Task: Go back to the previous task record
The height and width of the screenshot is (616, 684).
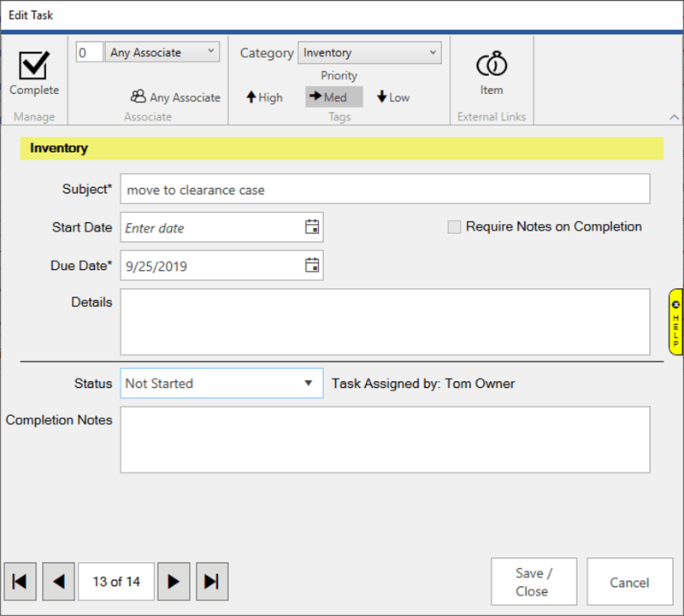Action: tap(58, 581)
